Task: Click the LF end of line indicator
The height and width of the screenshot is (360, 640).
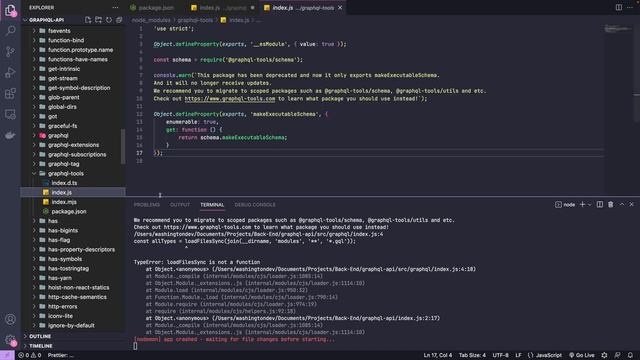Action: pyautogui.click(x=518, y=355)
